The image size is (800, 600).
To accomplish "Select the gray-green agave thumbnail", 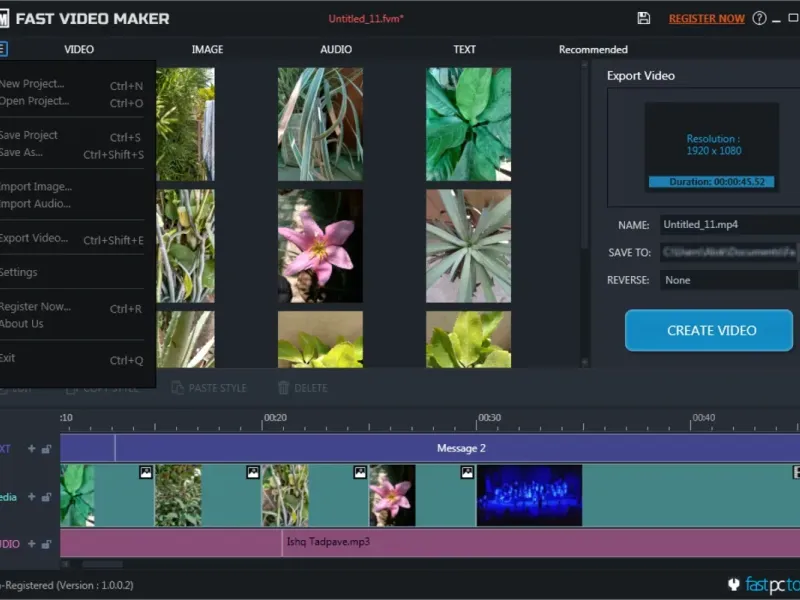I will (468, 246).
